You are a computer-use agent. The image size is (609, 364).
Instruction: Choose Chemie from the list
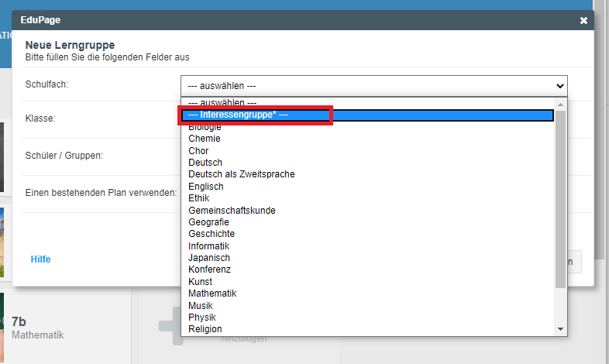click(368, 139)
